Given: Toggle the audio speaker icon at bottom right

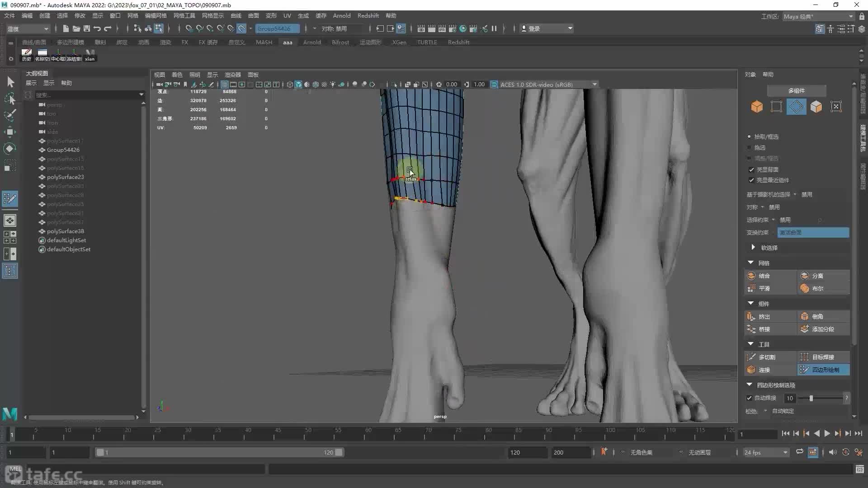Looking at the screenshot, I should (x=833, y=452).
